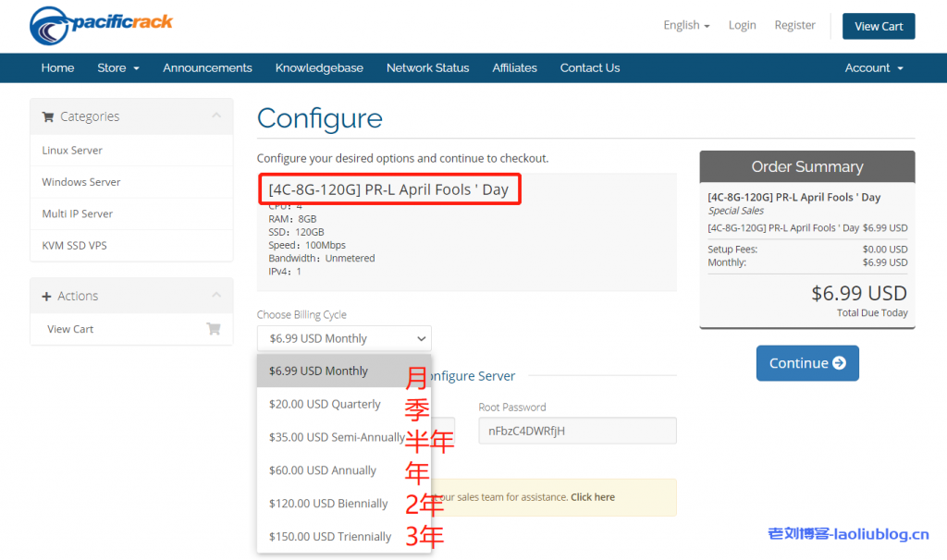The height and width of the screenshot is (560, 947).
Task: Open the KVM SSD VPS category
Action: [x=74, y=246]
